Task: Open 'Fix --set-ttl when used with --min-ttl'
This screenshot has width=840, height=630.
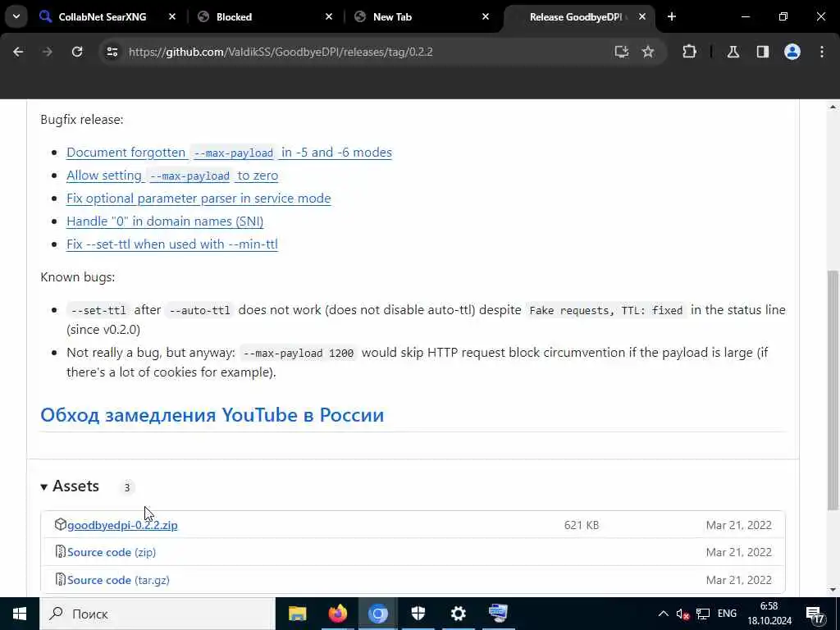Action: click(x=172, y=244)
